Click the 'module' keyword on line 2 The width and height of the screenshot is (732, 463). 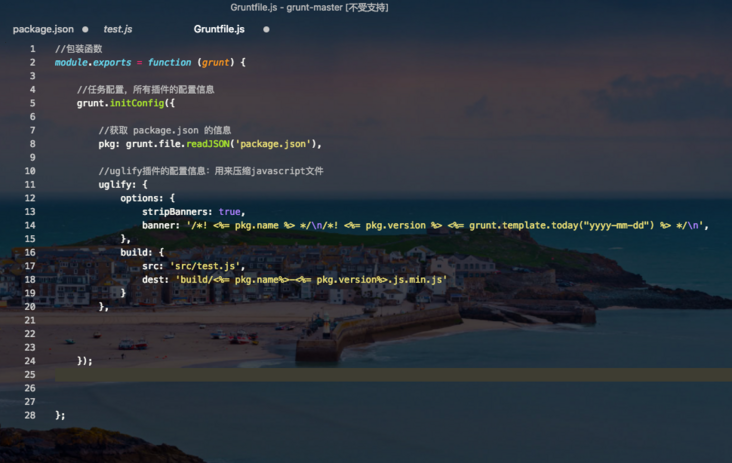click(x=71, y=63)
